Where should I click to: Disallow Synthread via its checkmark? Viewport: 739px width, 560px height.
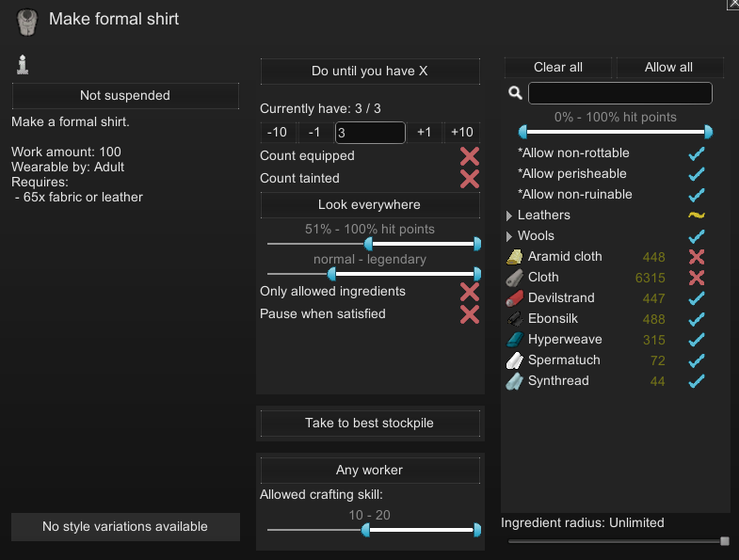point(697,381)
